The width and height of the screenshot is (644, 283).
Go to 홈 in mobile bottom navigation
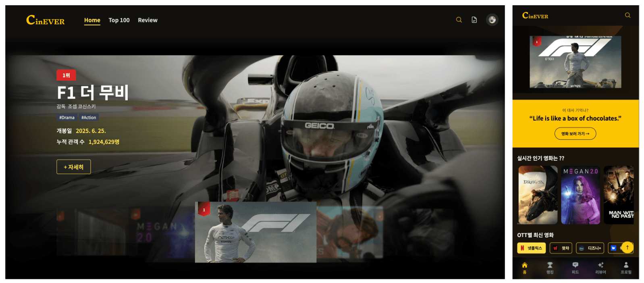coord(525,268)
